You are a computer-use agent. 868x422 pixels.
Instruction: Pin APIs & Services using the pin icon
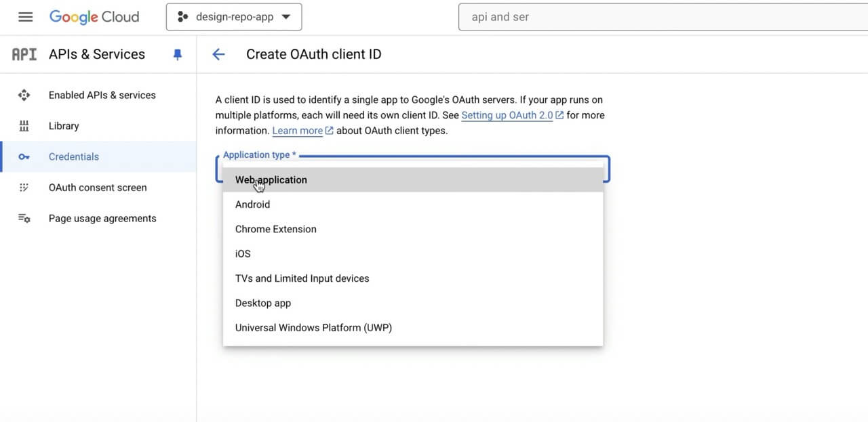(177, 54)
